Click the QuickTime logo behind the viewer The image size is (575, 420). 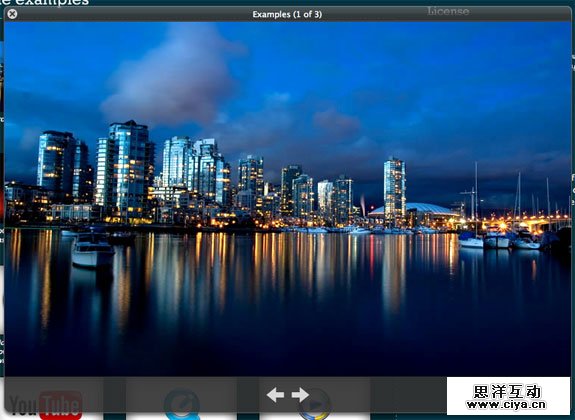click(x=182, y=404)
